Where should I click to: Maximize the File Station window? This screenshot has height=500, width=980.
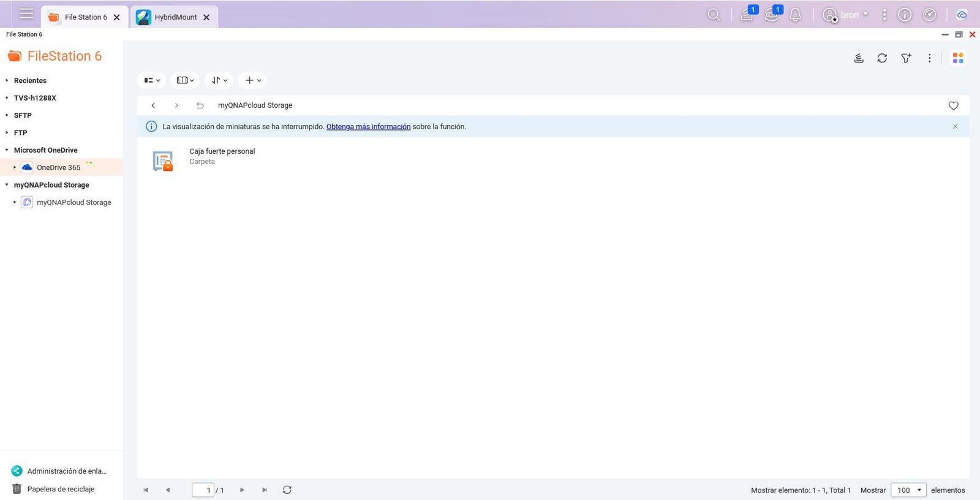[x=959, y=35]
